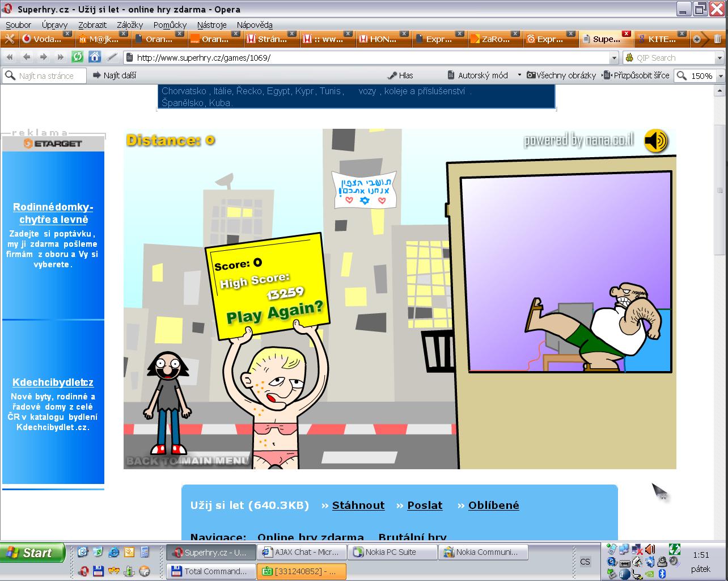Open the 150% zoom level dropdown

coord(721,76)
